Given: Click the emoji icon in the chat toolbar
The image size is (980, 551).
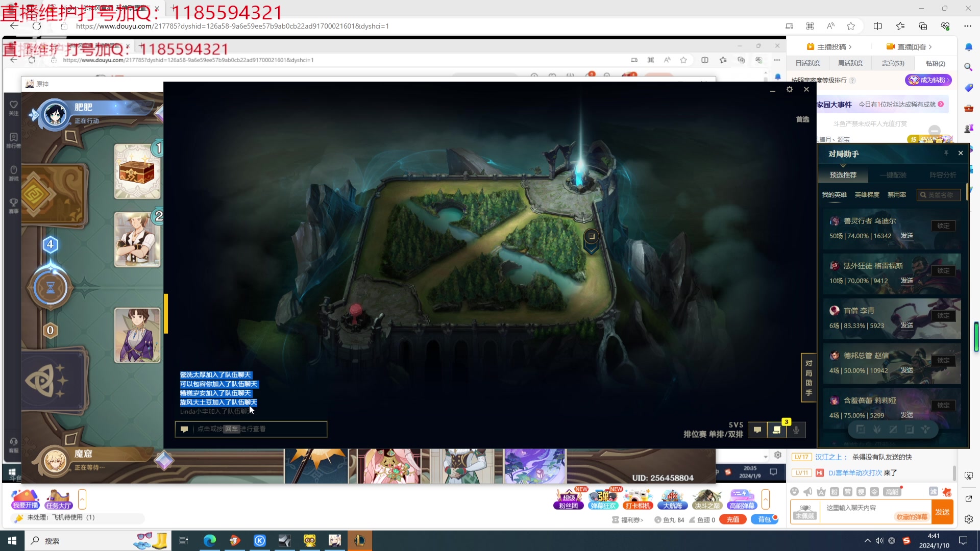Looking at the screenshot, I should click(x=794, y=491).
